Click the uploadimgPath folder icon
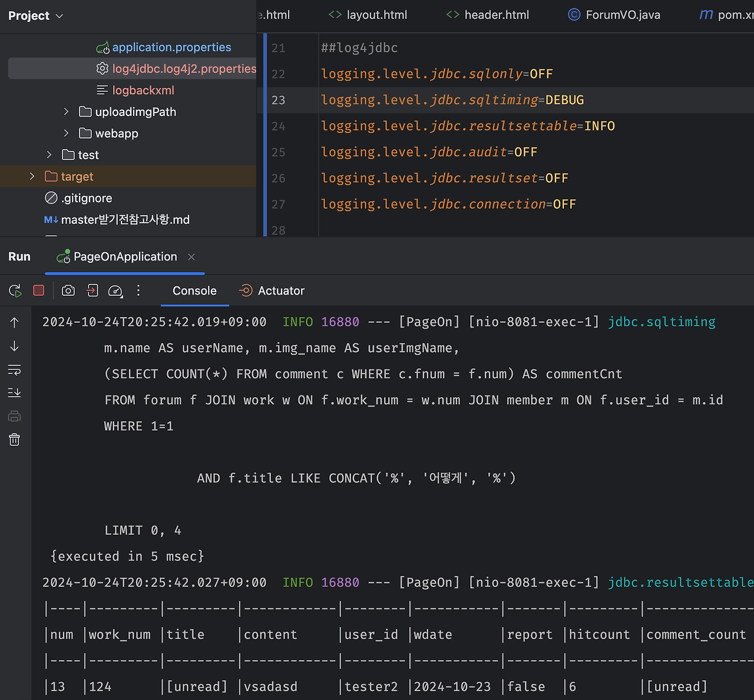 pos(85,112)
